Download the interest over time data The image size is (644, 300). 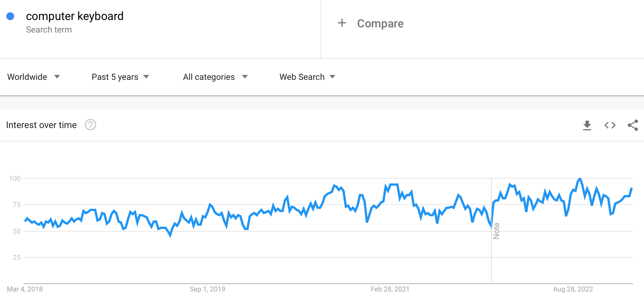(x=587, y=125)
